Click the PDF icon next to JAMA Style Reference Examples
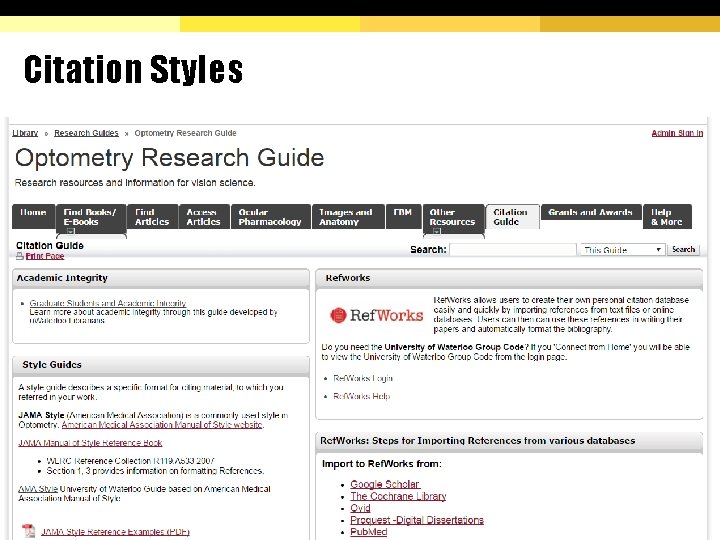 28,531
